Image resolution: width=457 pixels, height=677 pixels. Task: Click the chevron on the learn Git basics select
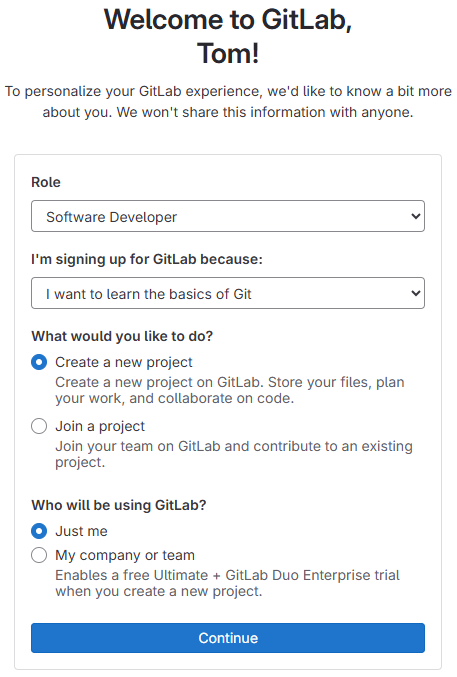[x=416, y=293]
